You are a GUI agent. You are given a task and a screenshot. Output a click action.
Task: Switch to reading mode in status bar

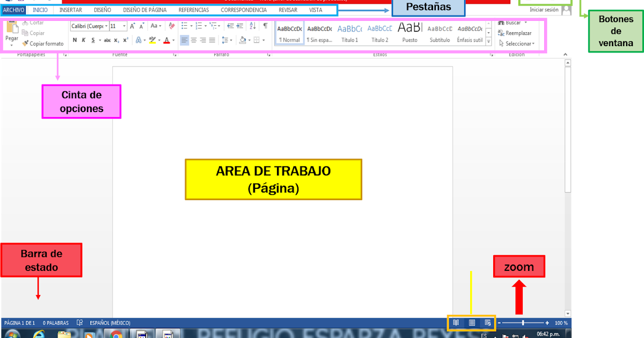tap(456, 323)
